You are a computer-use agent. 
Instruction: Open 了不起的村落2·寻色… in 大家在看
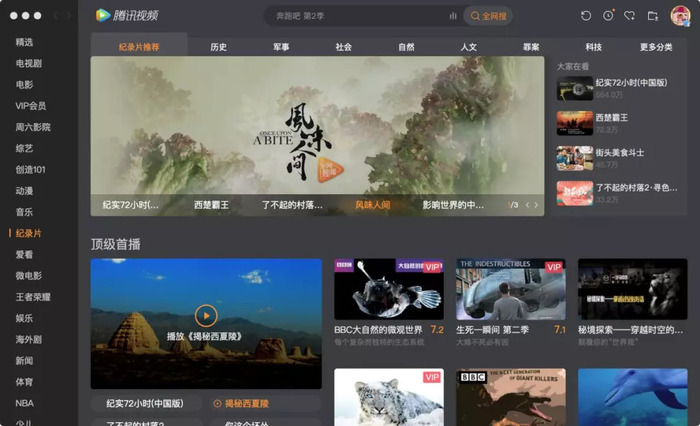[618, 193]
